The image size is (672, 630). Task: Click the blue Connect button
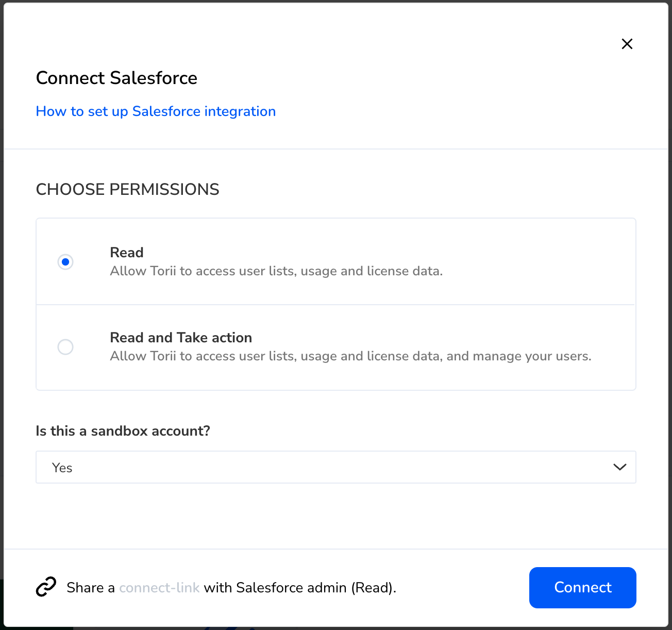582,588
